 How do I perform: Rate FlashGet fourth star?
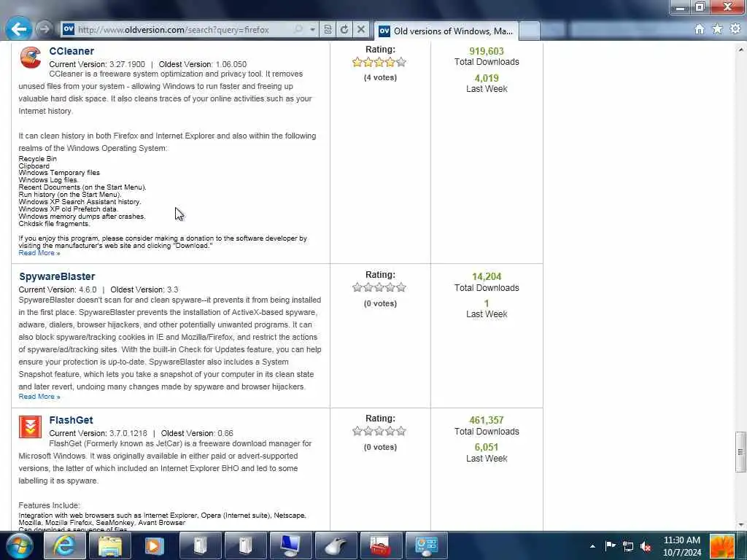[390, 431]
